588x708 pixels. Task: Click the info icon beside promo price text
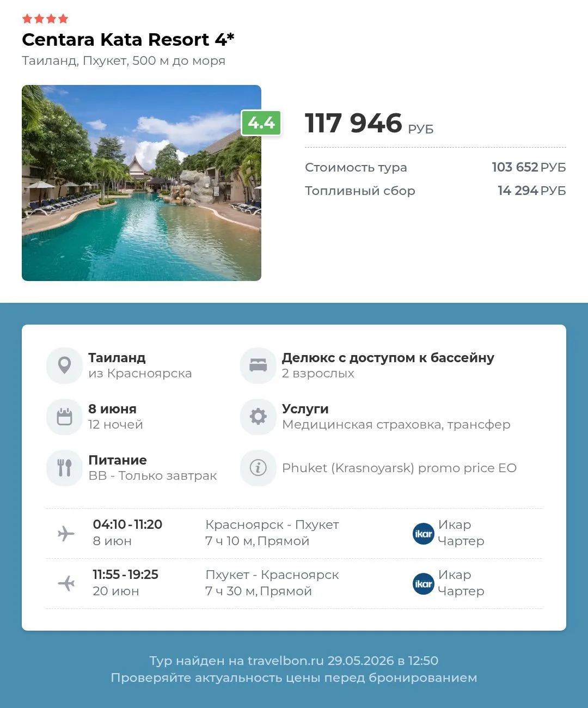258,468
